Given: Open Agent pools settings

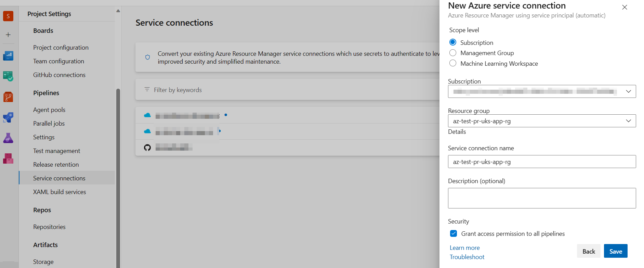Looking at the screenshot, I should coord(49,110).
